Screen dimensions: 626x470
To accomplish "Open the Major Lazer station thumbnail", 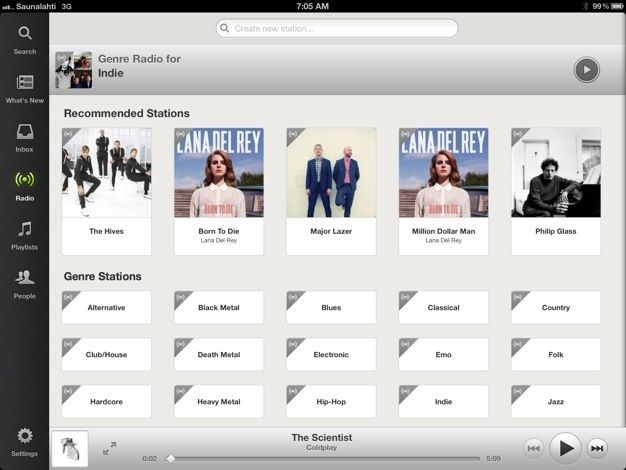I will tap(331, 173).
